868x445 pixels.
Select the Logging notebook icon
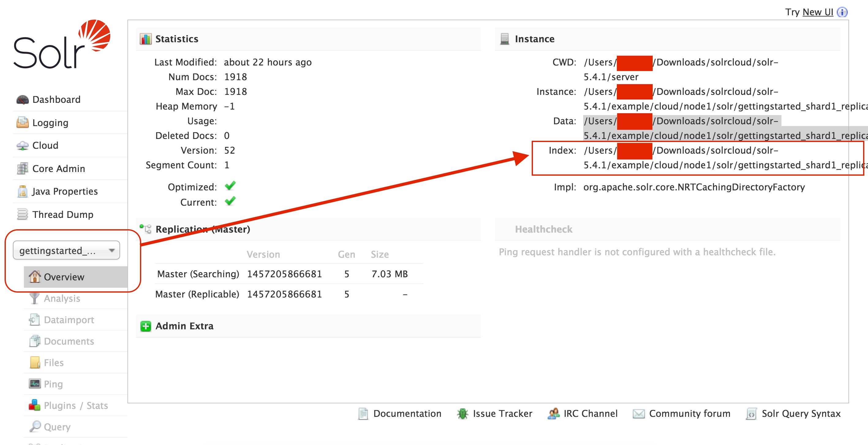coord(22,122)
